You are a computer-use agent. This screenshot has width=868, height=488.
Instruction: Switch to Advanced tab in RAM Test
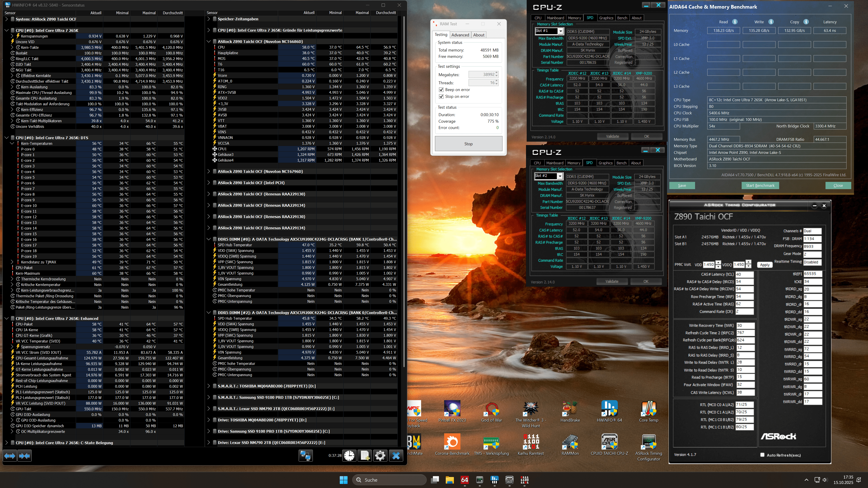pos(460,35)
